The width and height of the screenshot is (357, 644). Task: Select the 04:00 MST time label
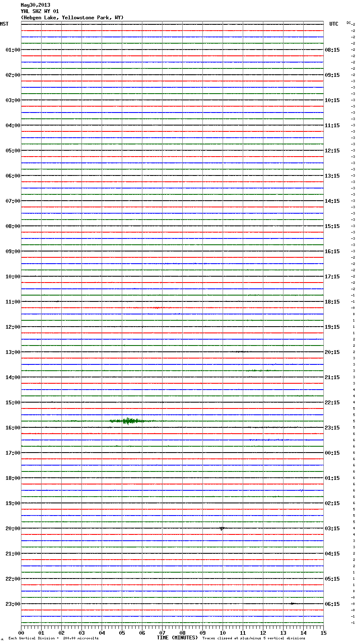[x=13, y=126]
